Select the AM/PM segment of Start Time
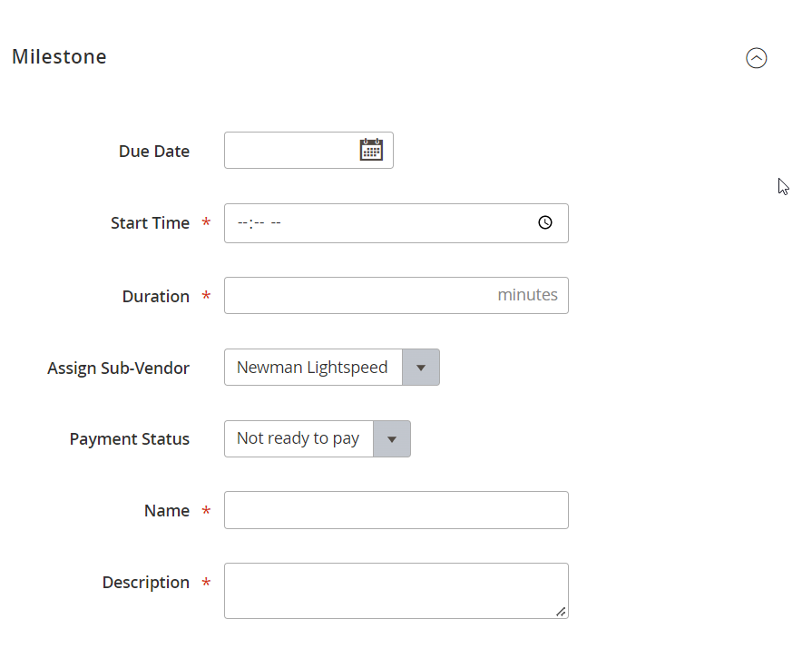The height and width of the screenshot is (668, 812). click(276, 223)
